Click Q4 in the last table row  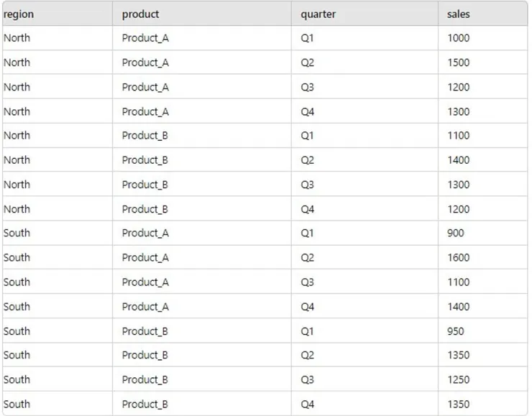tap(308, 404)
